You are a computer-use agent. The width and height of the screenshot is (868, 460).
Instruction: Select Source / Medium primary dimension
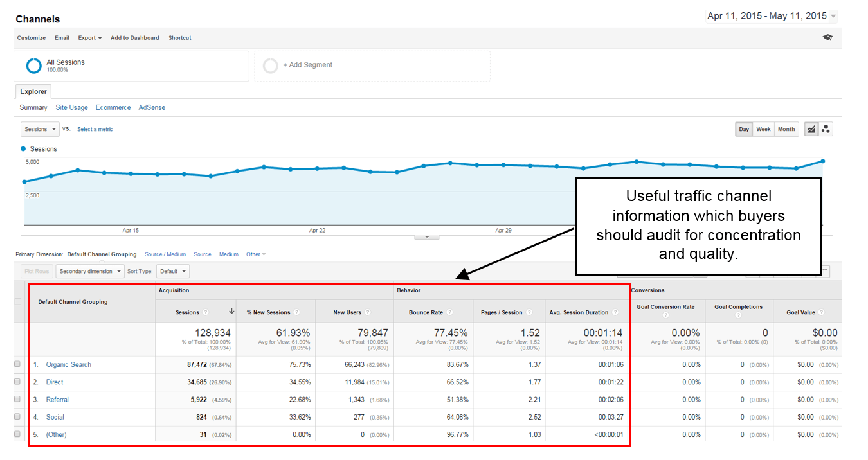click(165, 254)
